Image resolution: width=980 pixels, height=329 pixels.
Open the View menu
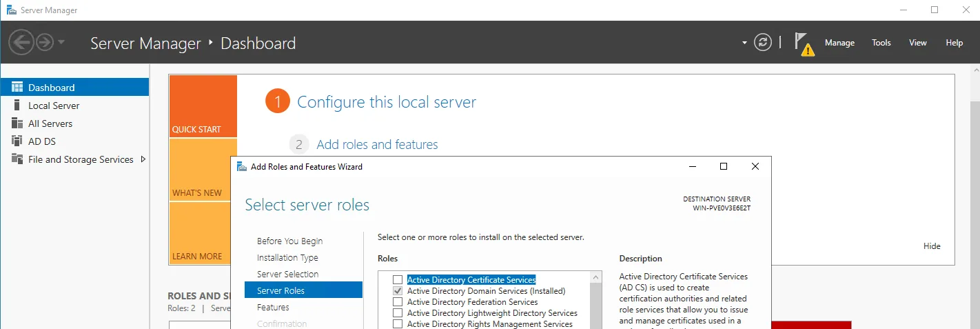(918, 43)
